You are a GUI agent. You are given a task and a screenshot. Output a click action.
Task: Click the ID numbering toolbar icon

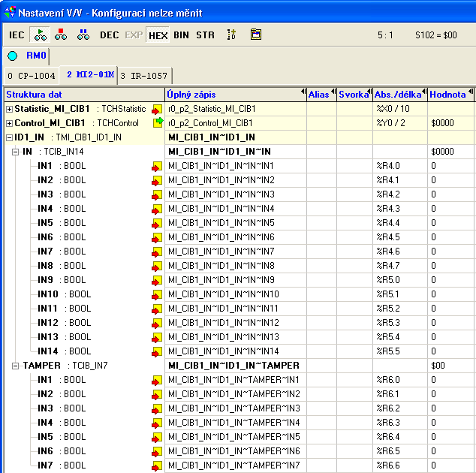click(x=232, y=35)
